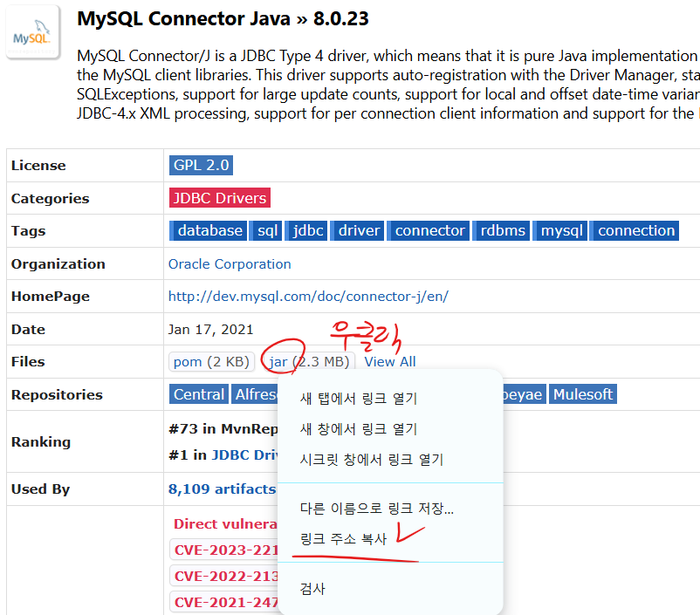Choose '새 탭에서 링크 열기' from context menu

pyautogui.click(x=390, y=398)
